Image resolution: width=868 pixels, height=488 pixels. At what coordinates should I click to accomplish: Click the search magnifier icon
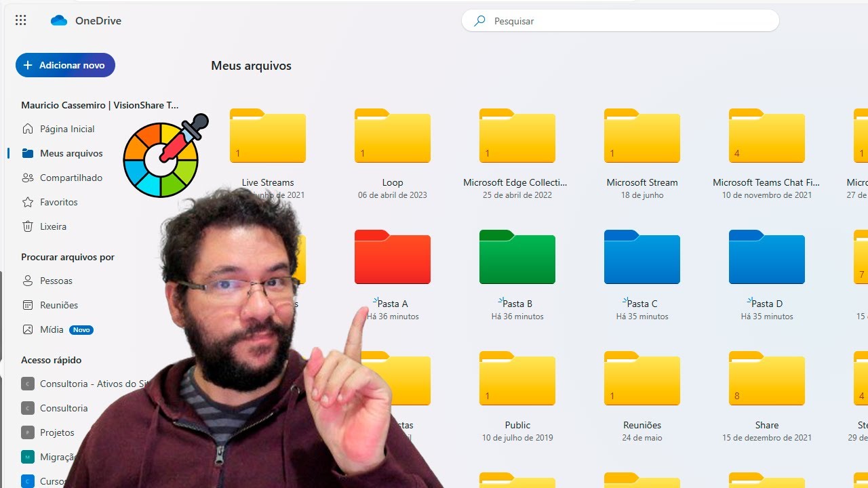click(x=480, y=21)
